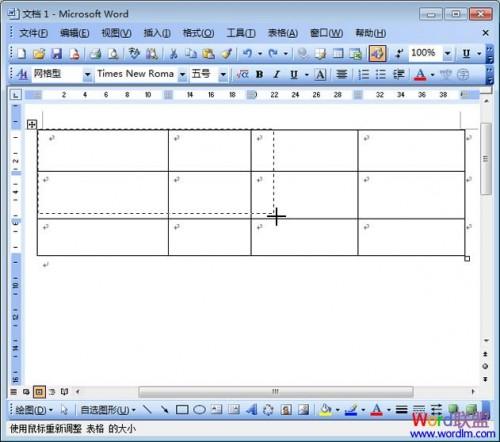Screen dimensions: 500x442
Task: Toggle Bold formatting button
Action: click(259, 74)
